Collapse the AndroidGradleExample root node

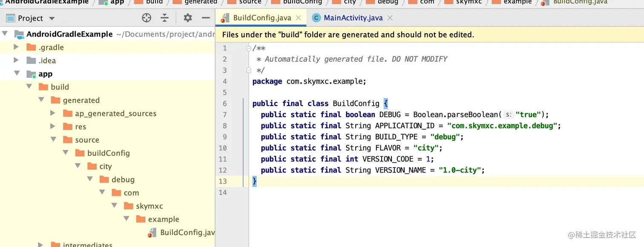tap(5, 34)
